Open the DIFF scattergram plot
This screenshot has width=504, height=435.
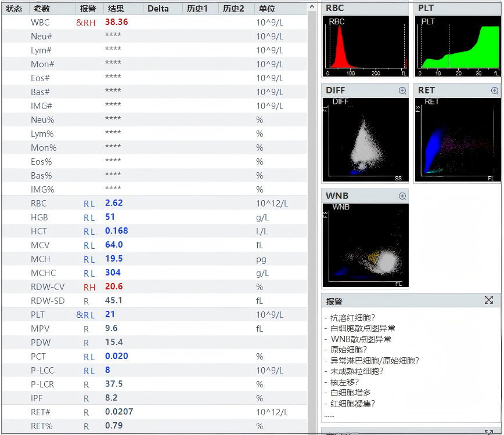[365, 140]
